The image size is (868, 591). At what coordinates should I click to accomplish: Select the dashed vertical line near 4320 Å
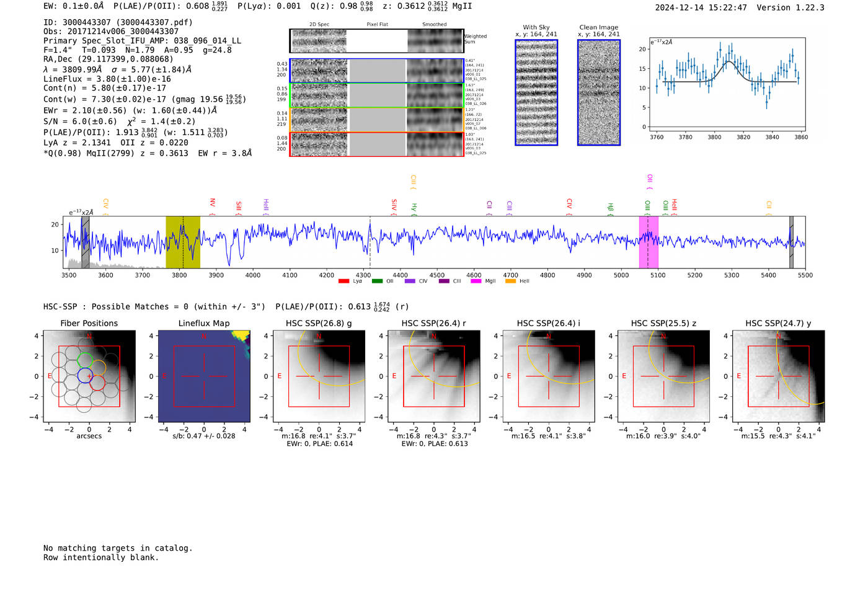click(x=370, y=242)
